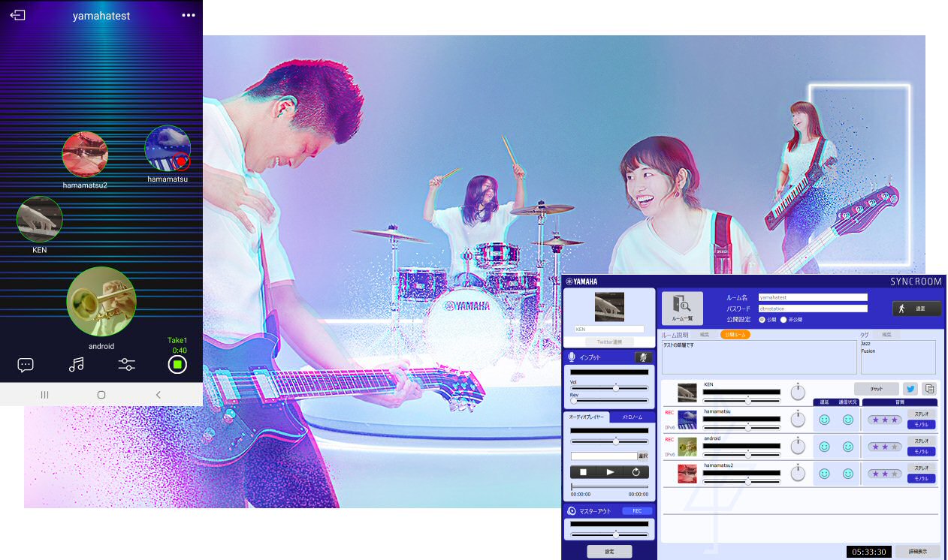The image size is (948, 560).
Task: Select モノラル for android row
Action: click(922, 452)
